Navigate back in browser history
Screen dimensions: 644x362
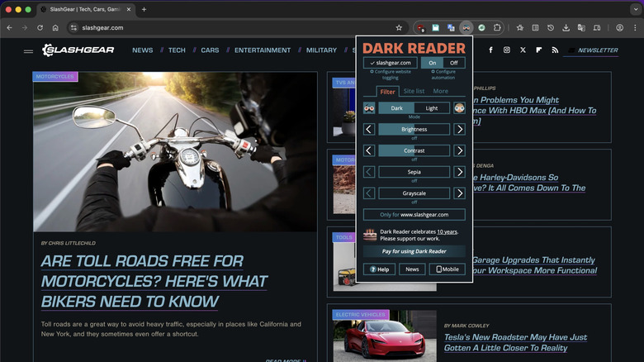pos(9,28)
